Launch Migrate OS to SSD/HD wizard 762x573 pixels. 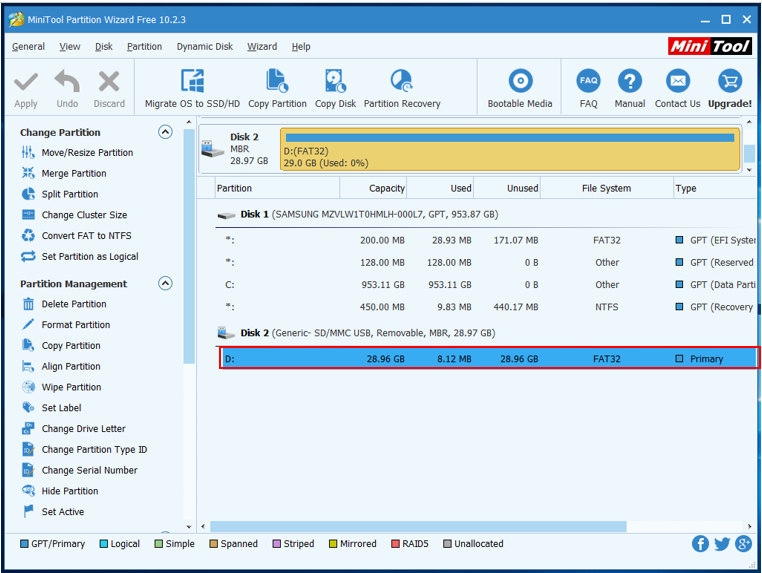(x=192, y=89)
